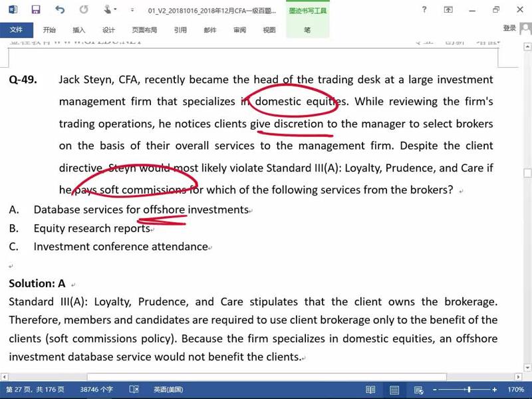Undo the last action
This screenshot has width=532, height=399.
(60, 9)
